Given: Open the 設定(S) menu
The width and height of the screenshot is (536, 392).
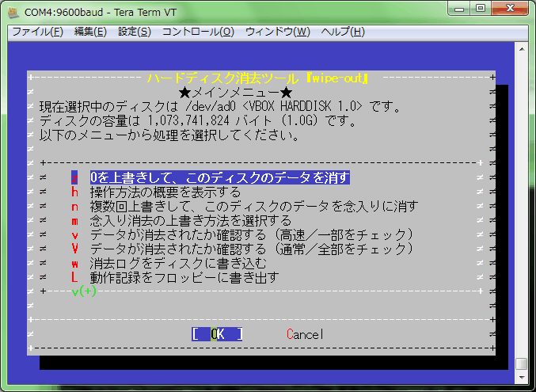Looking at the screenshot, I should click(135, 32).
